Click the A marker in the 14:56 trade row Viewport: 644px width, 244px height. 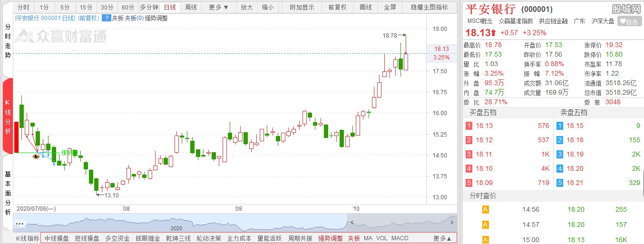tap(485, 209)
